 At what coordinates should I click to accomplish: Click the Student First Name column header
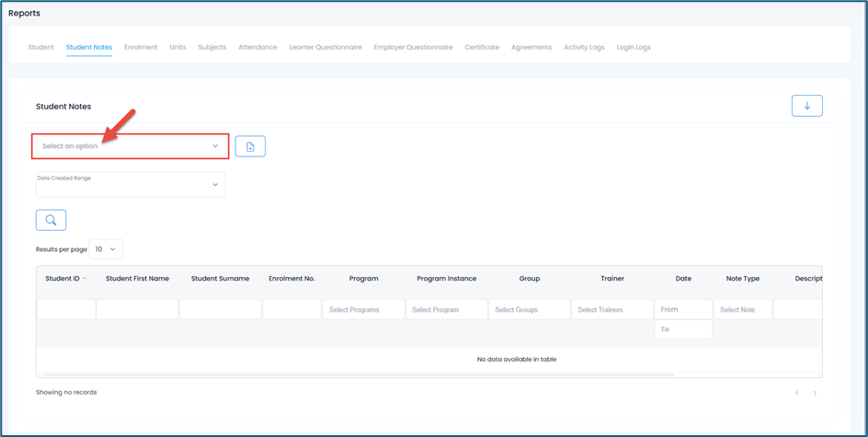[x=137, y=279]
